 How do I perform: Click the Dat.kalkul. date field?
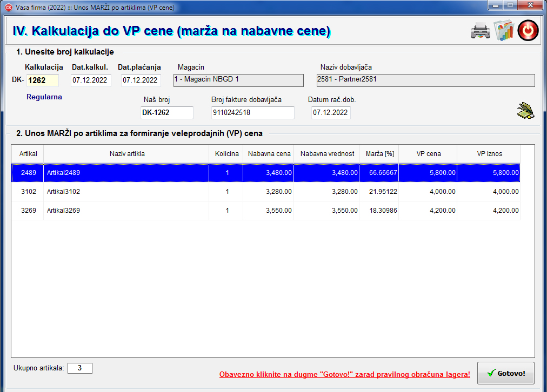(91, 80)
